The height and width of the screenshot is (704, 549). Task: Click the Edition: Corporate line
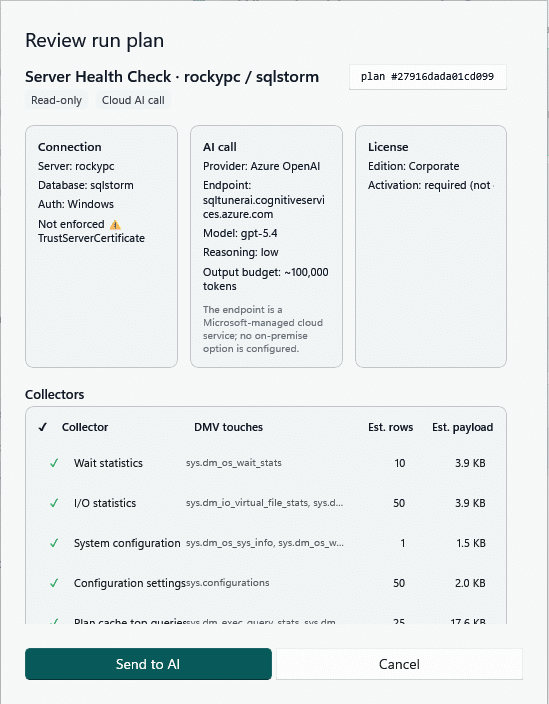point(413,166)
